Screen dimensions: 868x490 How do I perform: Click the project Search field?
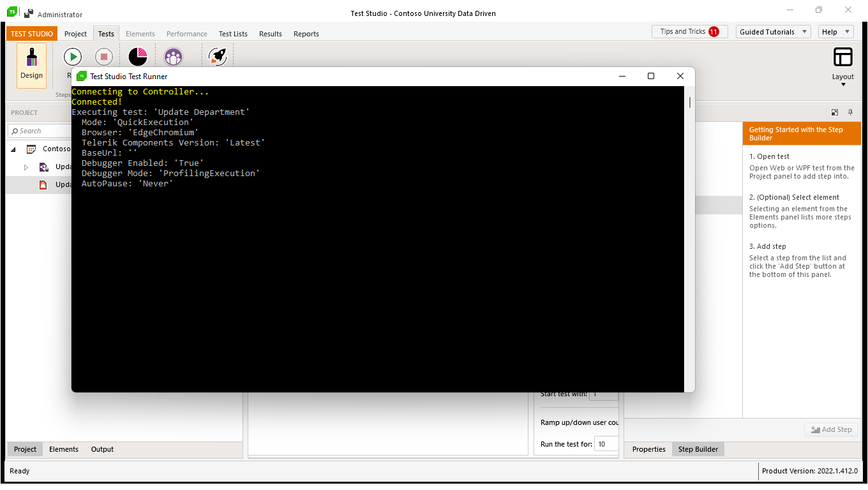(40, 131)
